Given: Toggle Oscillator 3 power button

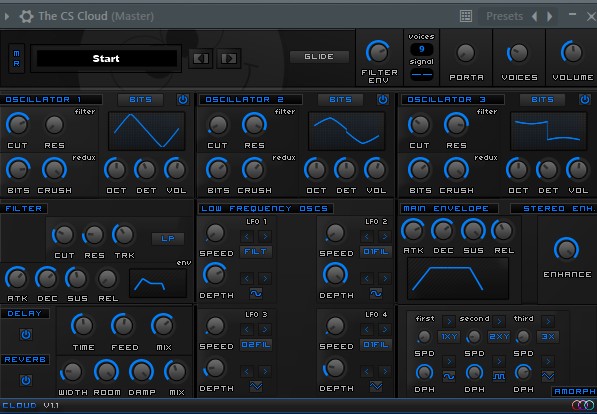Looking at the screenshot, I should pyautogui.click(x=585, y=99).
